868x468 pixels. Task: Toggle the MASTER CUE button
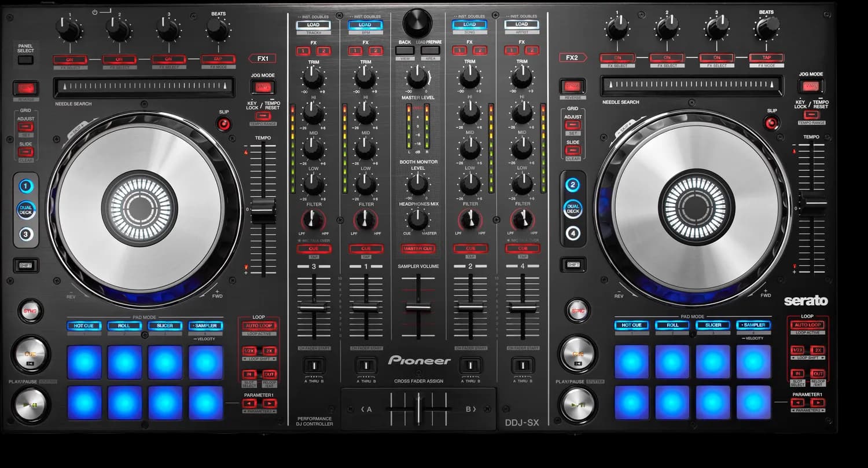tap(418, 248)
